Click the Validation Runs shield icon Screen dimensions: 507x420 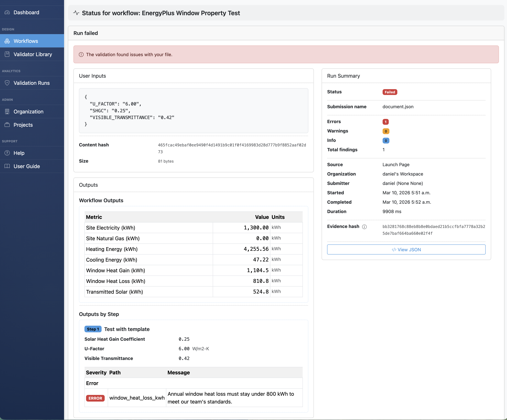coord(7,83)
